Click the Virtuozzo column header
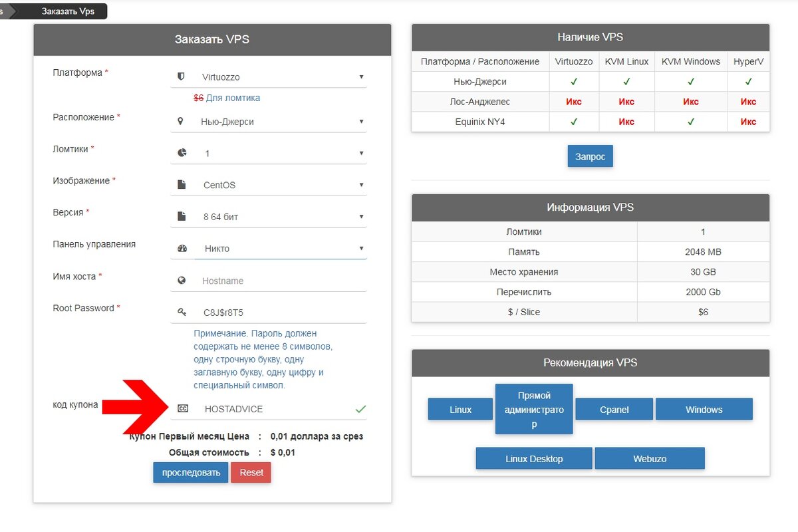The image size is (798, 532). [x=574, y=62]
